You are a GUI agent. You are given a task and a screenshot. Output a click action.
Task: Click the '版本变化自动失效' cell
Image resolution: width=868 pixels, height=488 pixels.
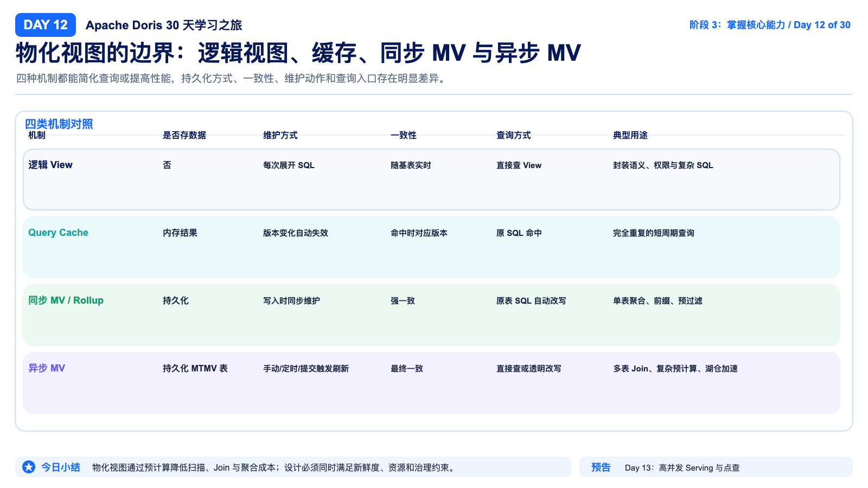(296, 233)
